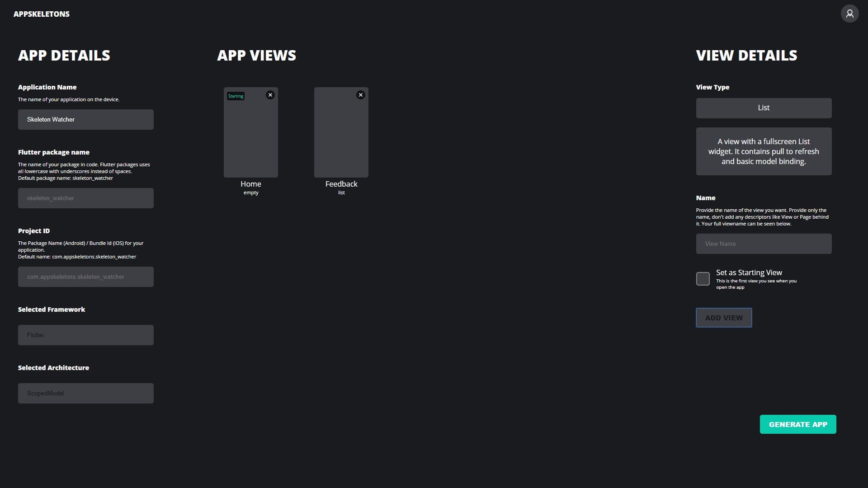Click the Feedback view thumbnail preview
This screenshot has width=868, height=488.
341,132
